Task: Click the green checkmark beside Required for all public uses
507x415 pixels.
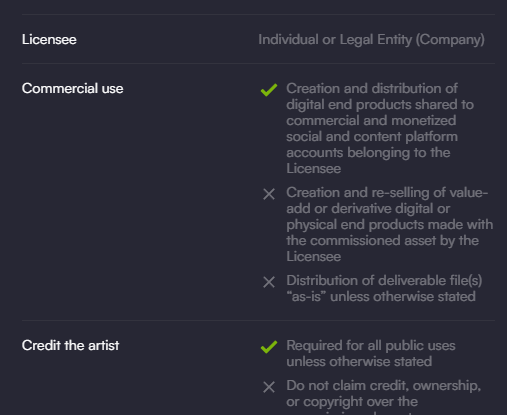Action: (269, 347)
